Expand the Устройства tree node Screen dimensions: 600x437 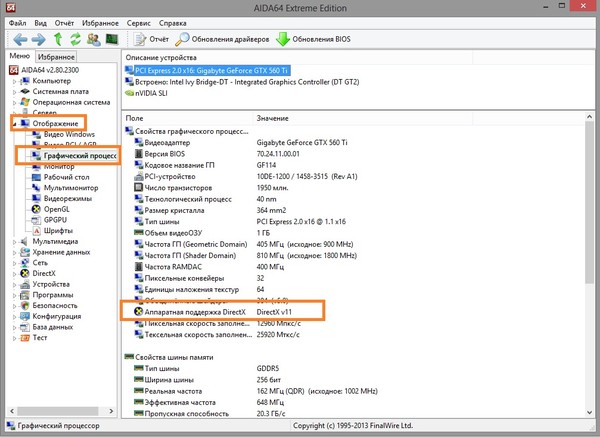pos(14,285)
